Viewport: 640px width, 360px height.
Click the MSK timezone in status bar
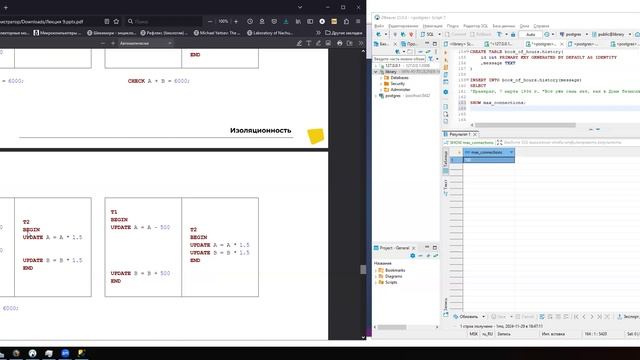(473, 334)
